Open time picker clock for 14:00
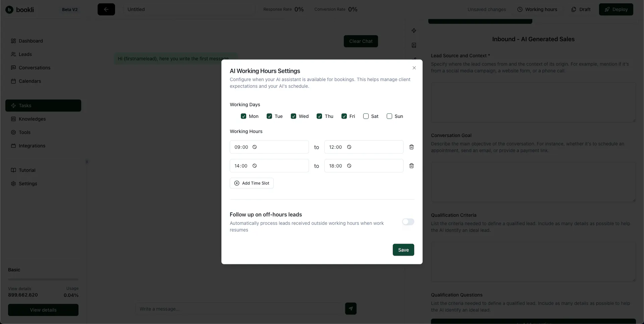 (x=255, y=166)
